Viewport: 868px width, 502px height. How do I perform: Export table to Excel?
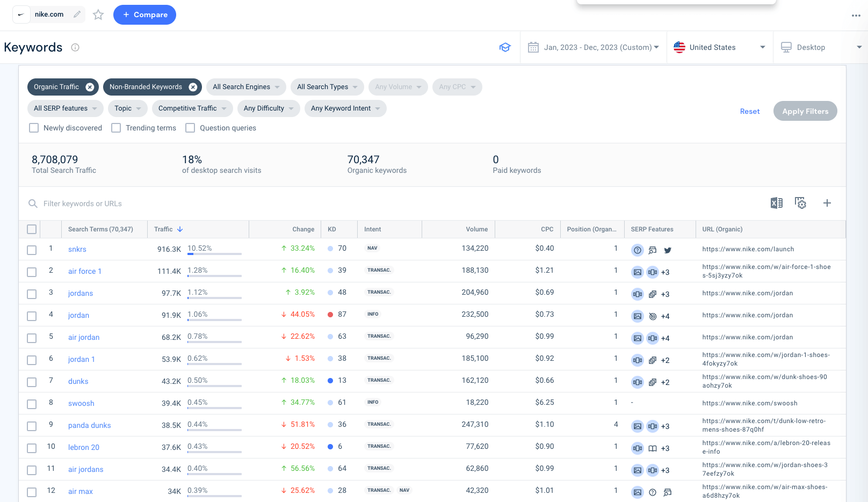[776, 203]
